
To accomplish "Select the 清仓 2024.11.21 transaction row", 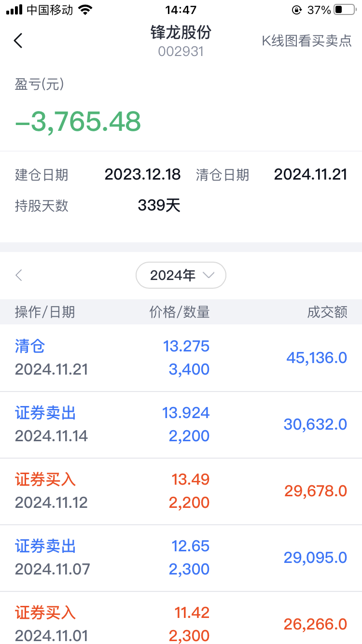I will pos(181,358).
